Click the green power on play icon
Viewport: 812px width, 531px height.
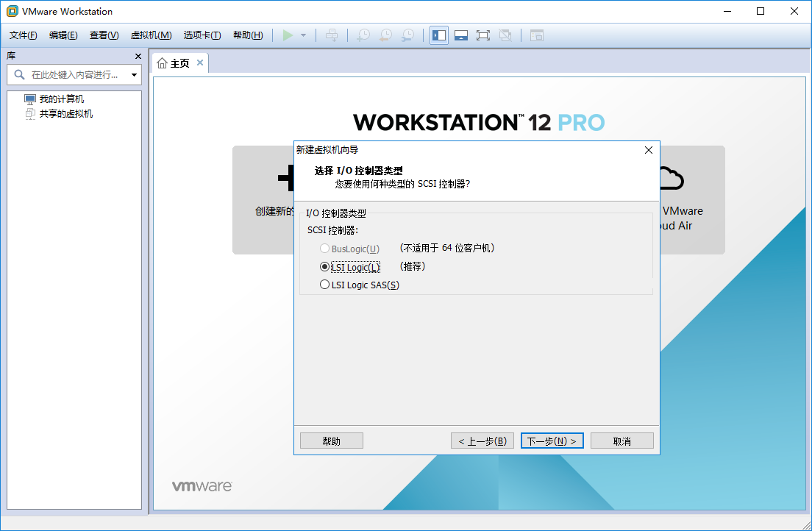[288, 35]
